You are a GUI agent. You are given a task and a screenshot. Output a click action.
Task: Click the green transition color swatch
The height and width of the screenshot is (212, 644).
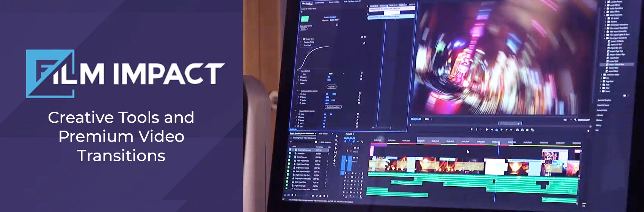tap(305, 19)
